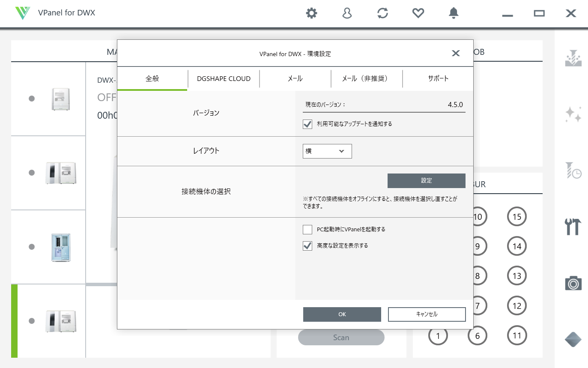Open the サポート tab
Screen dimensions: 588x368
438,79
